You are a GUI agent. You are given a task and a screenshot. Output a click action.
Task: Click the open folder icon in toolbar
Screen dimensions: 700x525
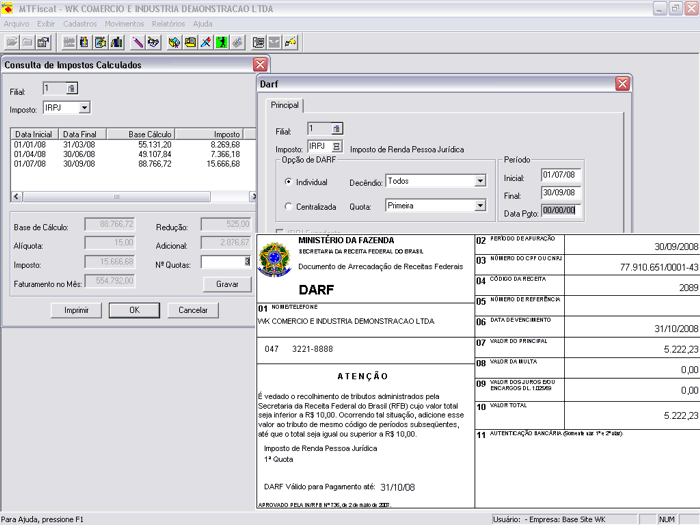[12, 43]
